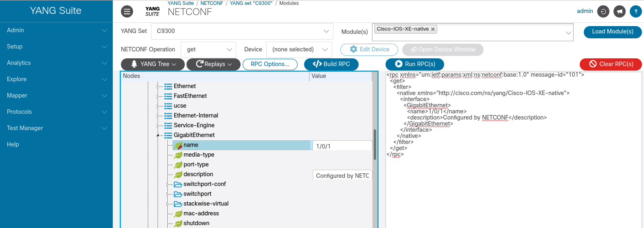Open the YANG Set C9300 dropdown
This screenshot has width=644, height=228.
point(242,31)
